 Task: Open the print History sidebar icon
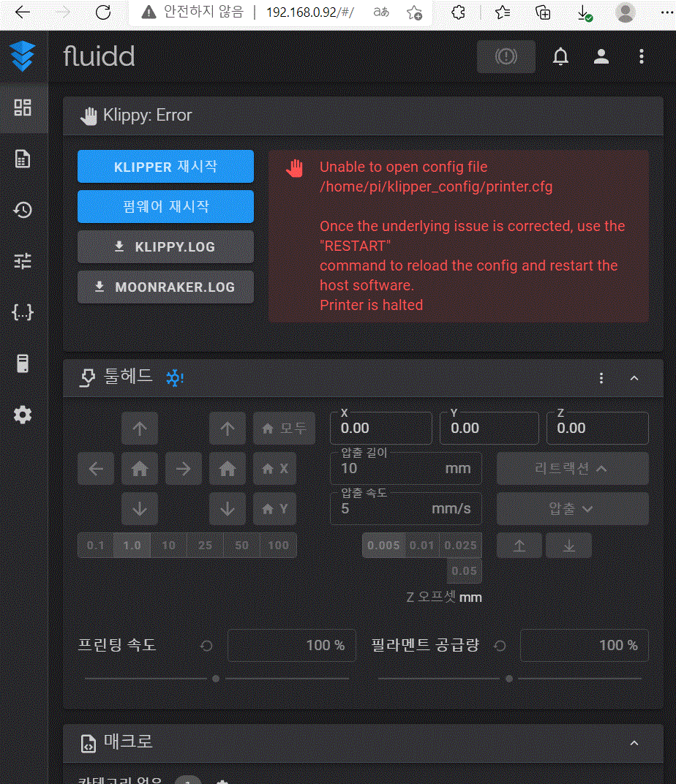[x=23, y=210]
